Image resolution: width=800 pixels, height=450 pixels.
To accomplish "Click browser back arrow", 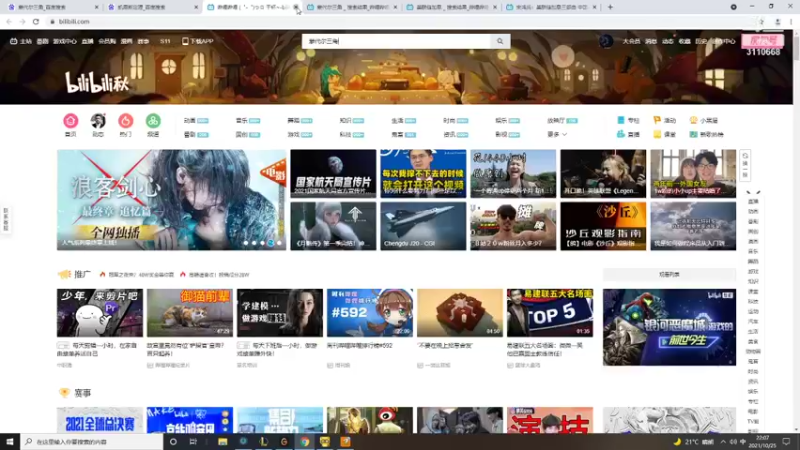I will click(9, 21).
